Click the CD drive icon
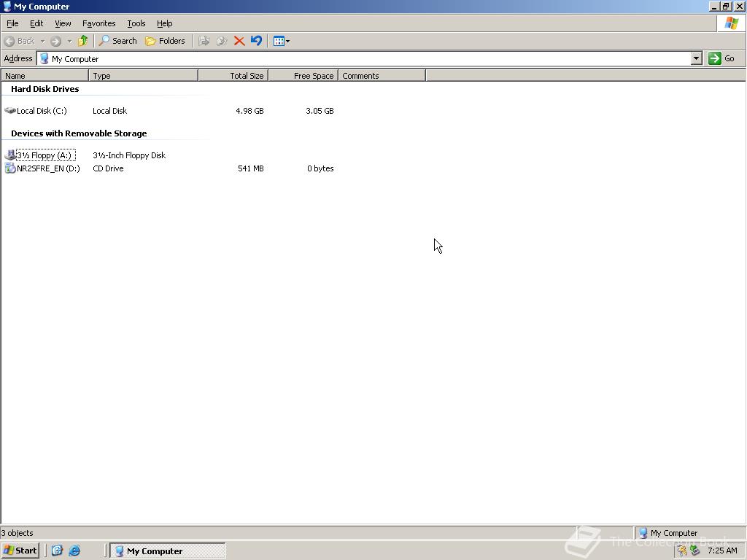This screenshot has height=560, width=747. [10, 168]
